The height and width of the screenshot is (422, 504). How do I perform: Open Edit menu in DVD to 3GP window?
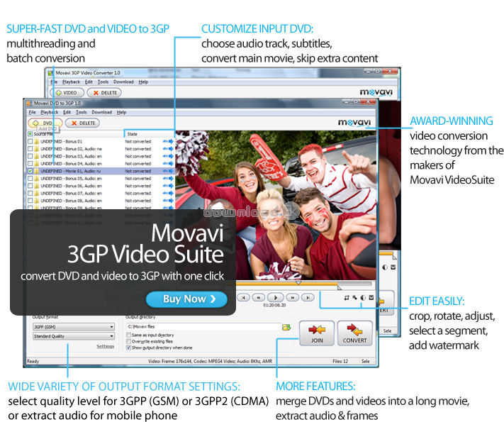pos(67,112)
